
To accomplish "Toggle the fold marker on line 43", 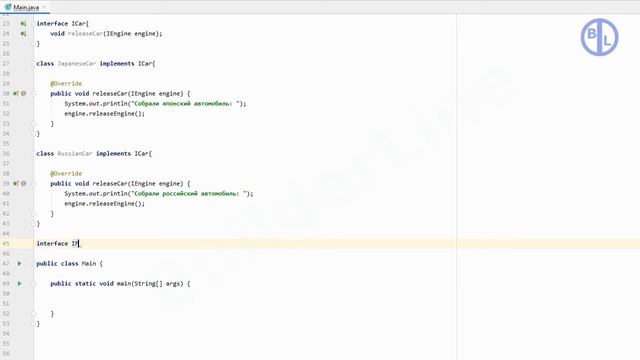I will (x=34, y=224).
